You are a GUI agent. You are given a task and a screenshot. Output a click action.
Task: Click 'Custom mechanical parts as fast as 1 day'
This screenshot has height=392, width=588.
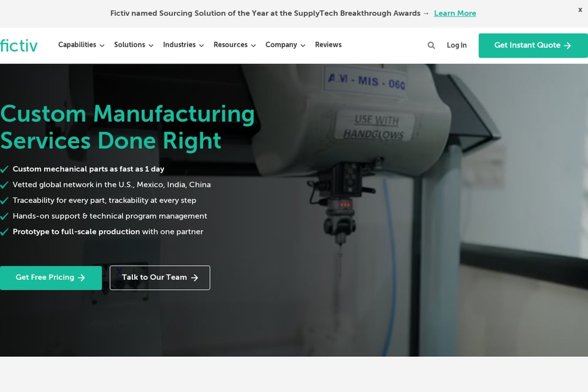89,169
